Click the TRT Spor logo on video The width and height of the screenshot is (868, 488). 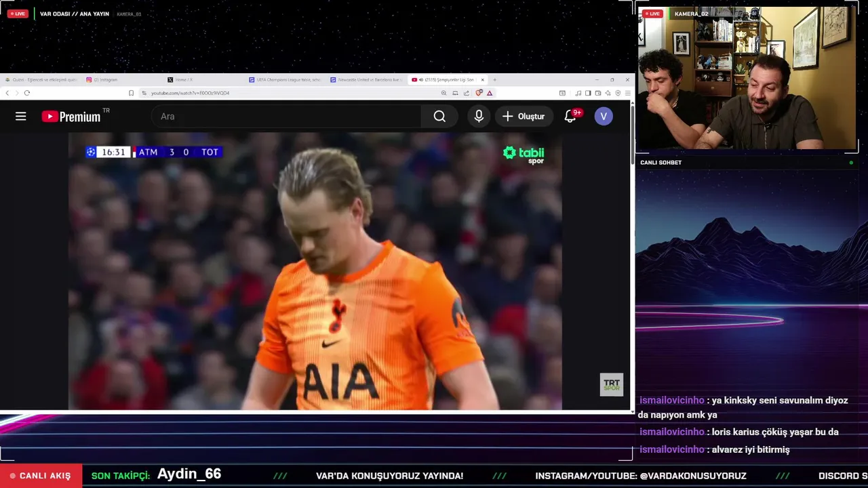pyautogui.click(x=612, y=385)
